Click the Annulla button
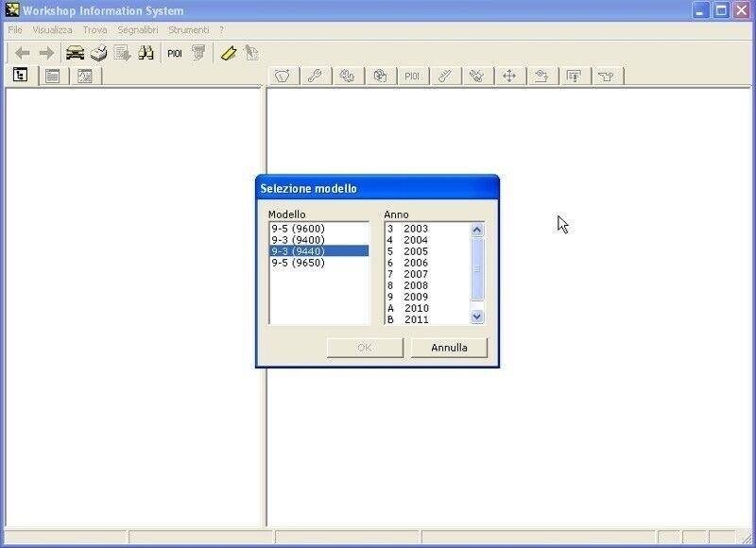 point(449,348)
